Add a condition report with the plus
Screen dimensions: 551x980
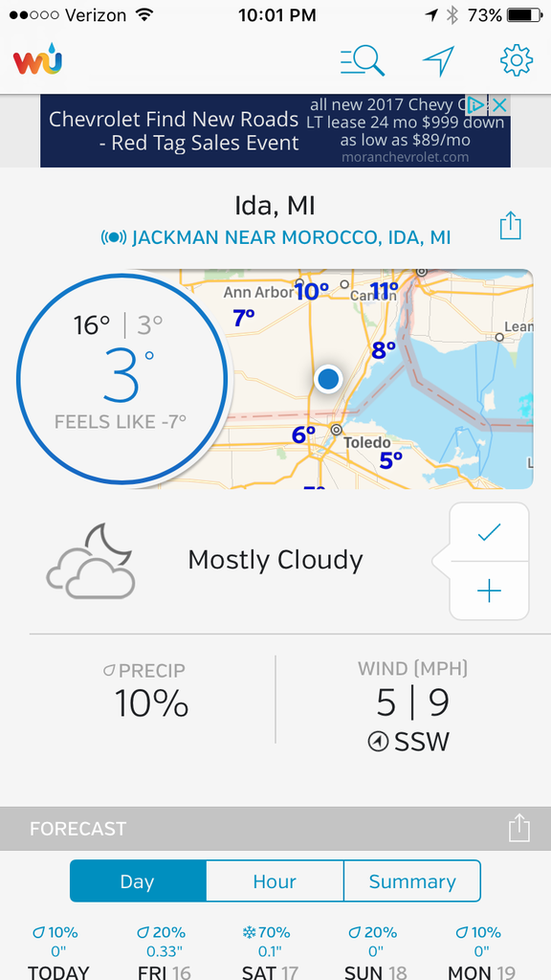click(489, 590)
